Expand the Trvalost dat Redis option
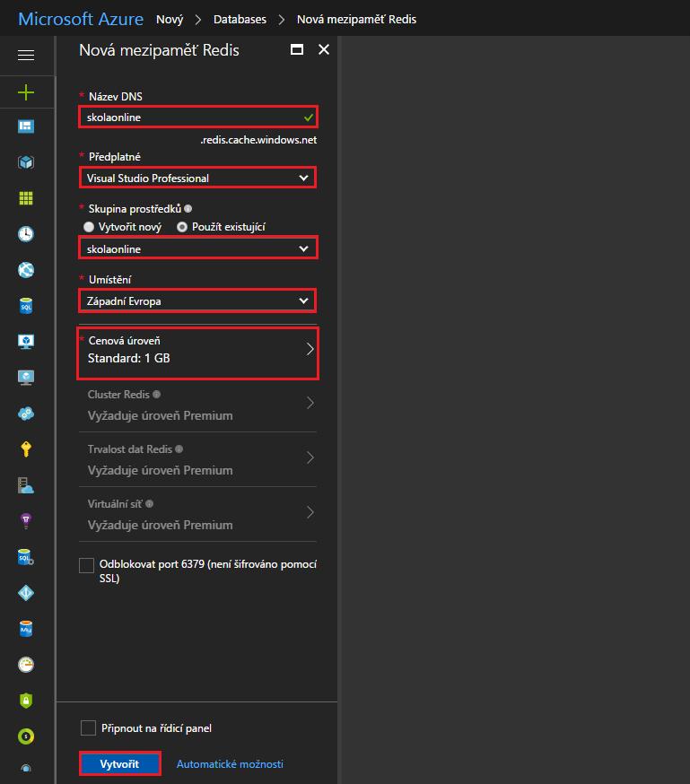Image resolution: width=690 pixels, height=784 pixels. pos(198,459)
